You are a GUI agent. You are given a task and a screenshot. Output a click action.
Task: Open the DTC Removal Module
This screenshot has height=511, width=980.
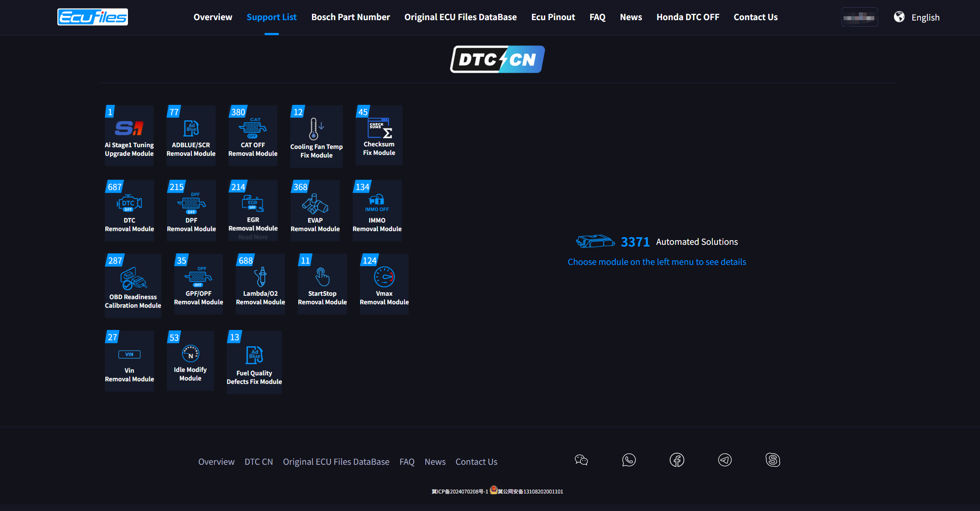(129, 211)
